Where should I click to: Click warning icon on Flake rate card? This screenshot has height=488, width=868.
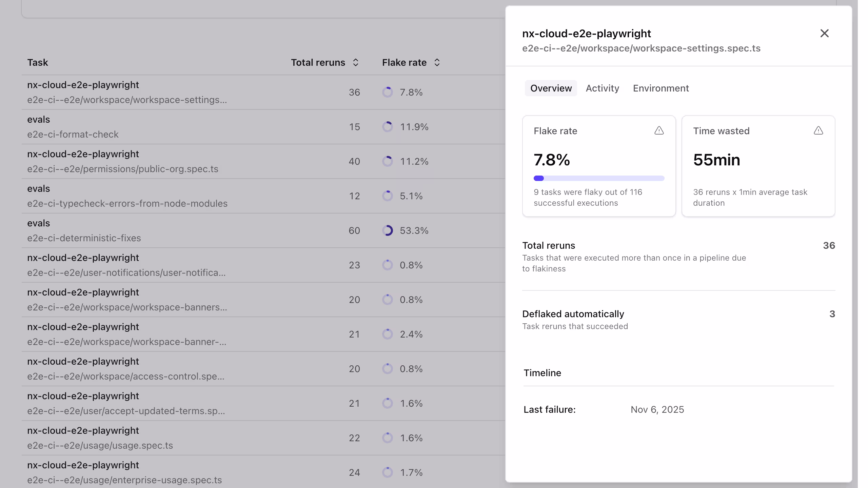pyautogui.click(x=659, y=131)
